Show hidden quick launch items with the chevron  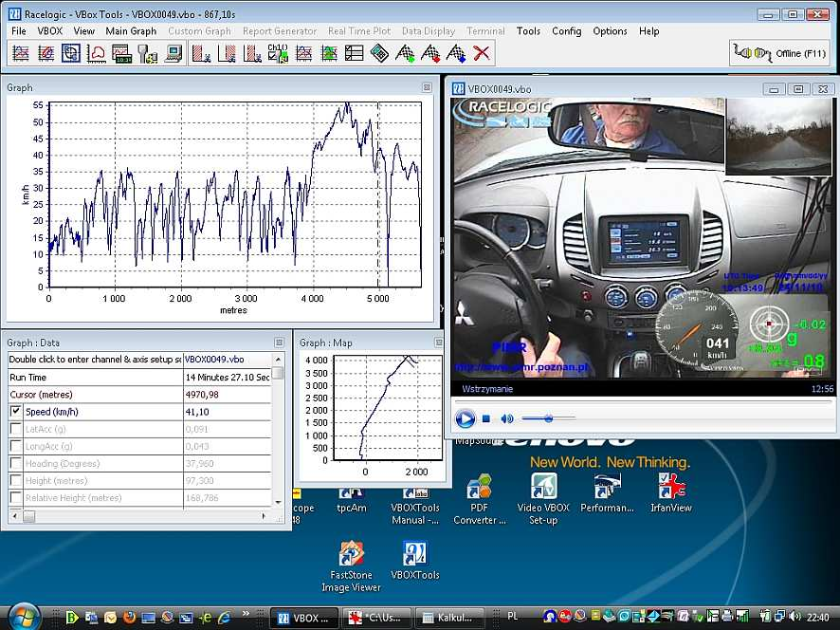pos(246,613)
